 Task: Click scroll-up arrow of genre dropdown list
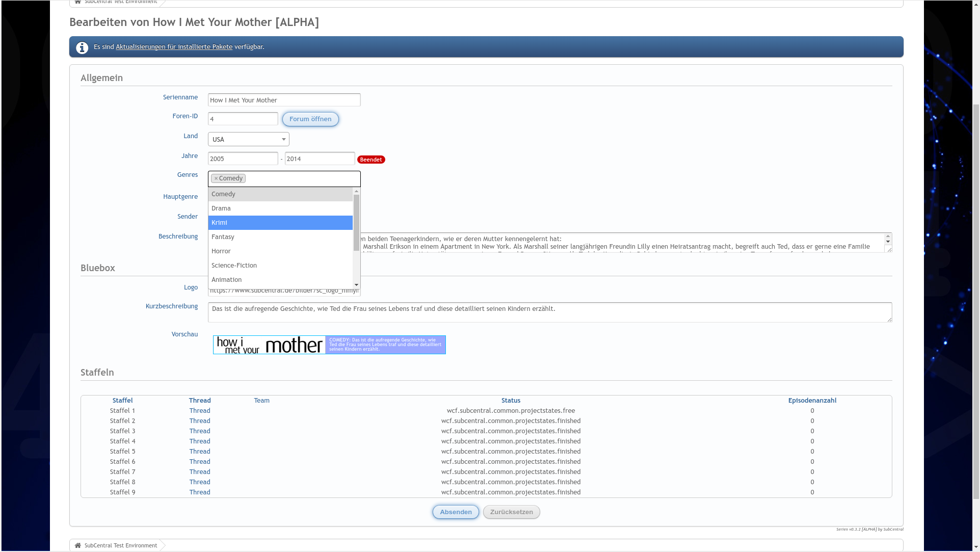[x=356, y=191]
